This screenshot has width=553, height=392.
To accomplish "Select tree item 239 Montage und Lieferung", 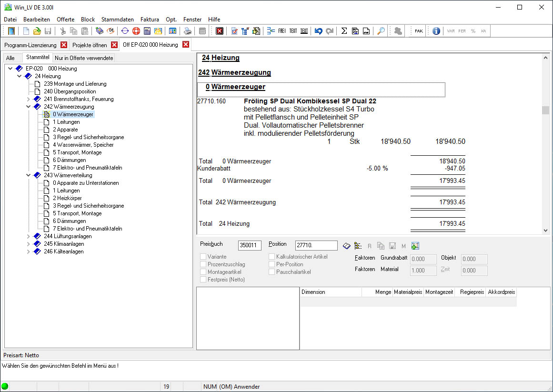I will tap(75, 84).
